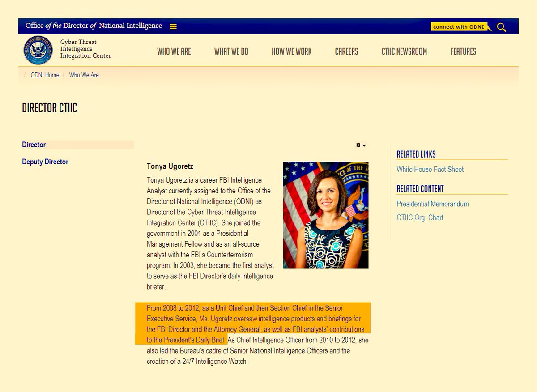Open the CTIIC Org. Chart link
Screen dimensions: 537x392
click(x=420, y=217)
